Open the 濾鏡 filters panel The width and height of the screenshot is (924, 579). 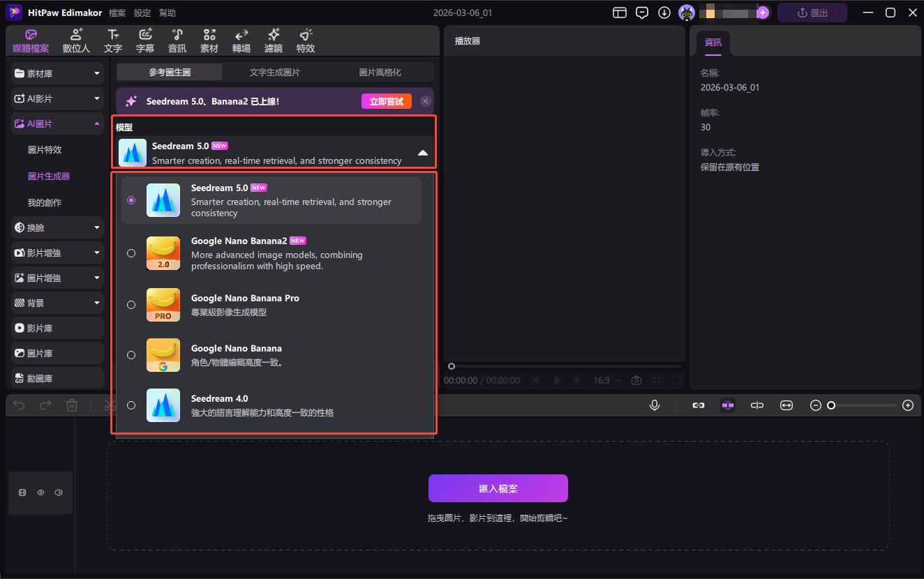pos(274,41)
